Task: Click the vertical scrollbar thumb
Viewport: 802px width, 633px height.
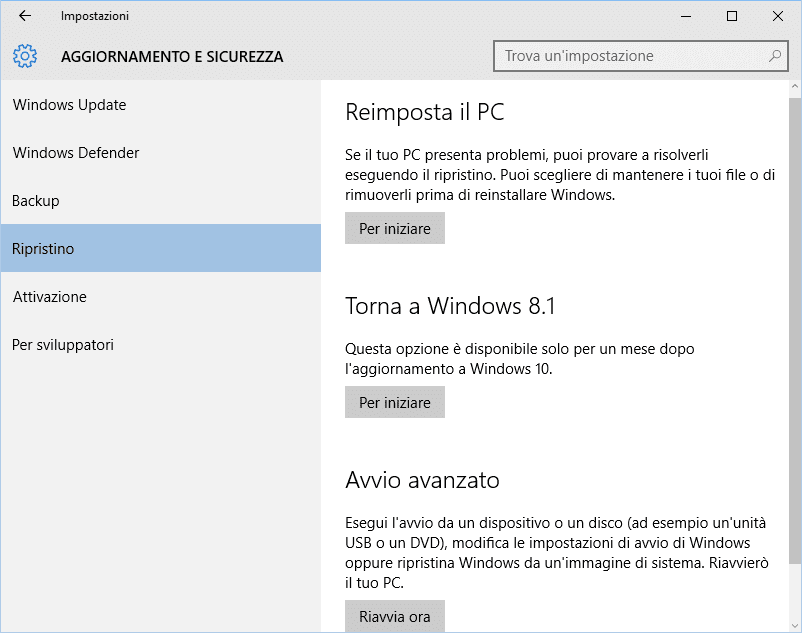Action: [x=795, y=330]
